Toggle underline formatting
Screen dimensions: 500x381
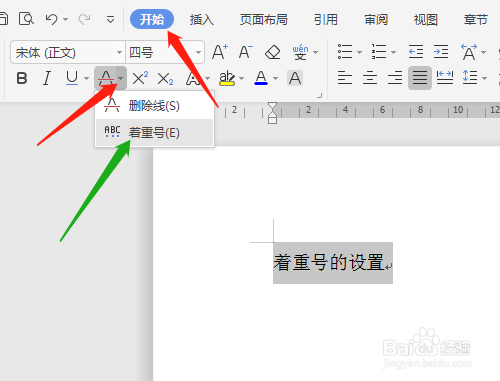coord(72,78)
